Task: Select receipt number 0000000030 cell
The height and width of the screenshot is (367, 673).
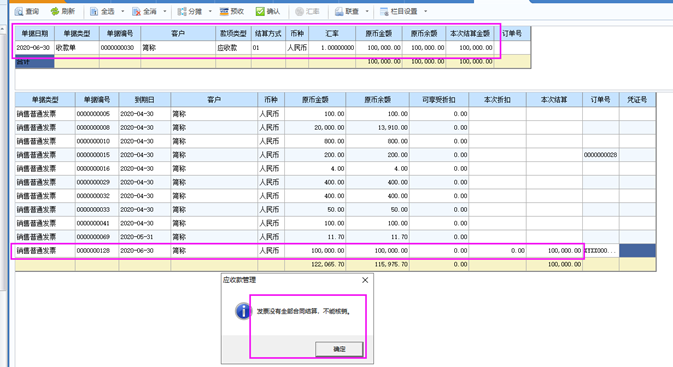Action: click(120, 48)
